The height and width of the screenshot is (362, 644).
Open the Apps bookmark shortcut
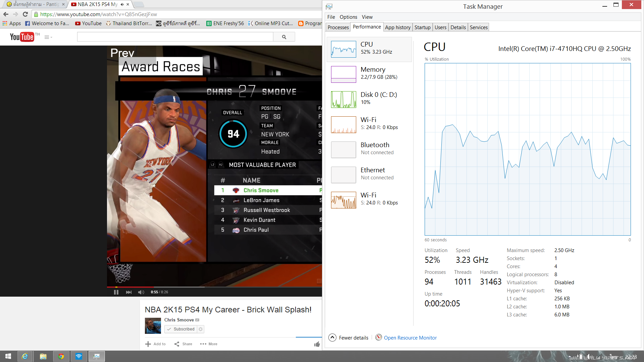12,23
